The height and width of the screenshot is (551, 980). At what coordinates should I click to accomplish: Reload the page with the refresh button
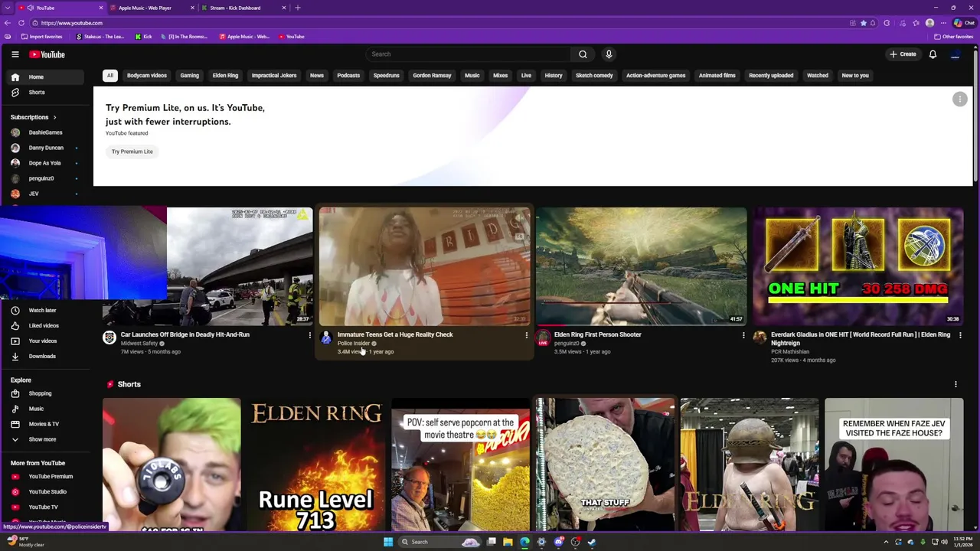click(21, 23)
